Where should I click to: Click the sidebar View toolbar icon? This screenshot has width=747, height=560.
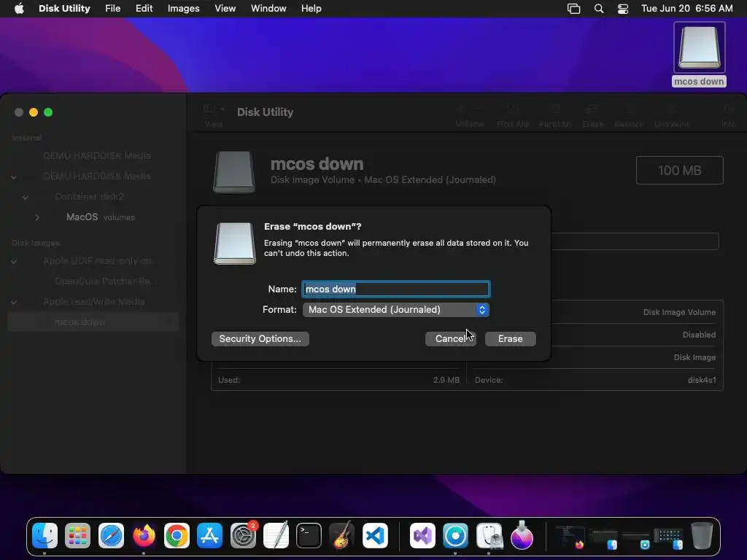[208, 109]
